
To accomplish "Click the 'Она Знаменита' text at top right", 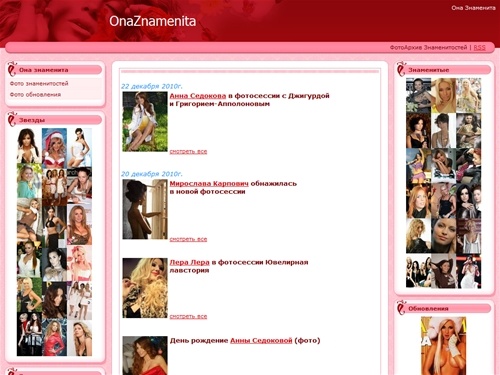I will [x=473, y=8].
